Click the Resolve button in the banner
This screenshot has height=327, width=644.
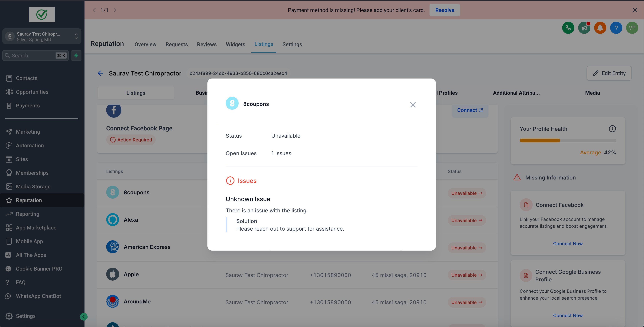tap(444, 10)
